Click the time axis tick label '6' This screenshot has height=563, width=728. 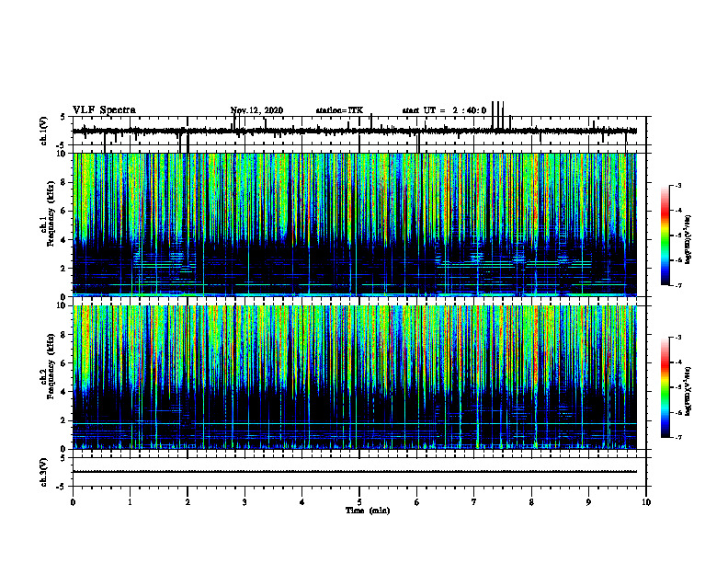coord(417,502)
